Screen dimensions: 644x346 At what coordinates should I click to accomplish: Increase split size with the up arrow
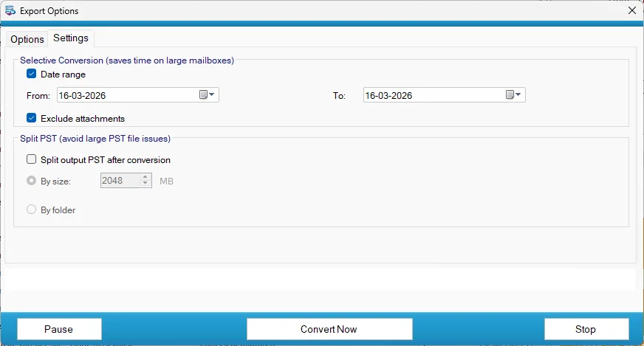click(145, 177)
